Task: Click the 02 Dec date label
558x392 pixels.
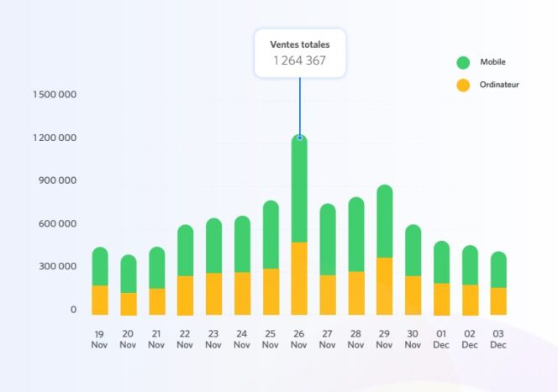Action: 470,340
